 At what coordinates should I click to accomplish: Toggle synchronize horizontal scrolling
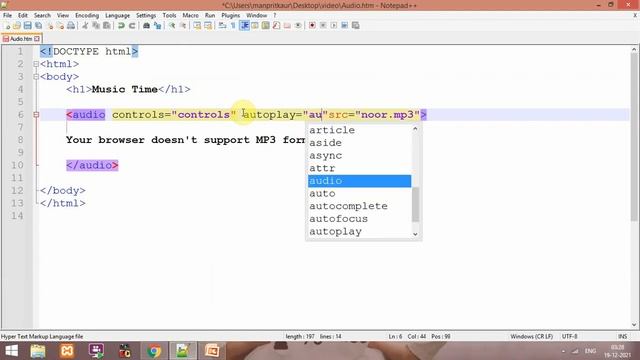click(x=208, y=25)
